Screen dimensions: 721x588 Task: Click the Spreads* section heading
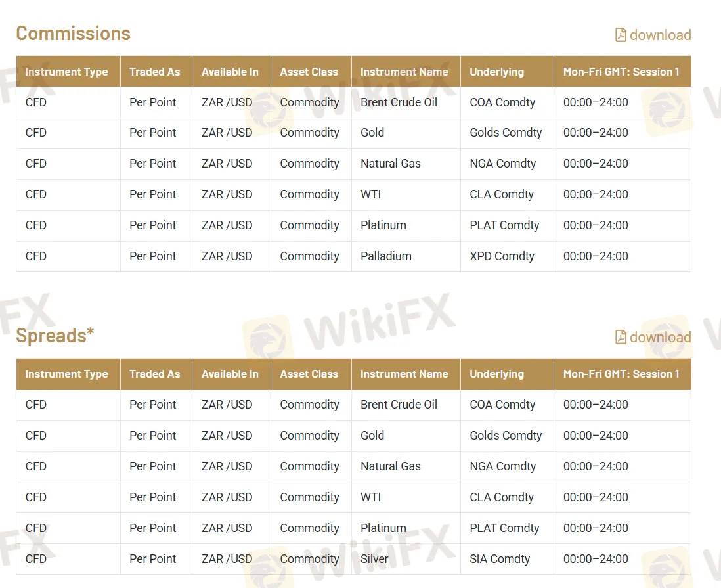pyautogui.click(x=55, y=336)
